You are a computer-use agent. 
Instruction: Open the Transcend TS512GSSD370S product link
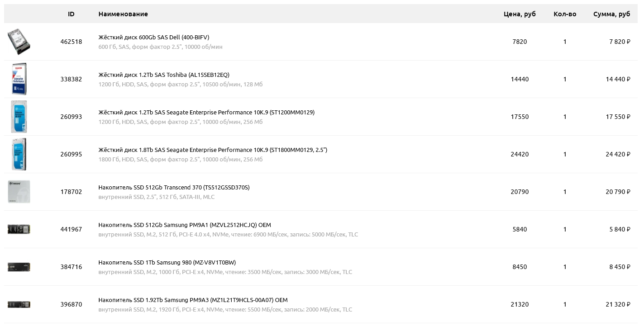coord(174,187)
